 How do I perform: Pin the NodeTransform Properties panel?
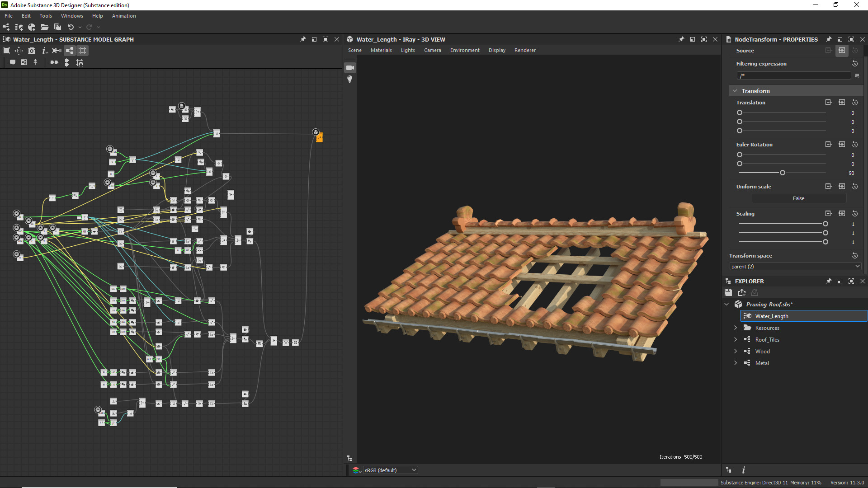tap(829, 39)
